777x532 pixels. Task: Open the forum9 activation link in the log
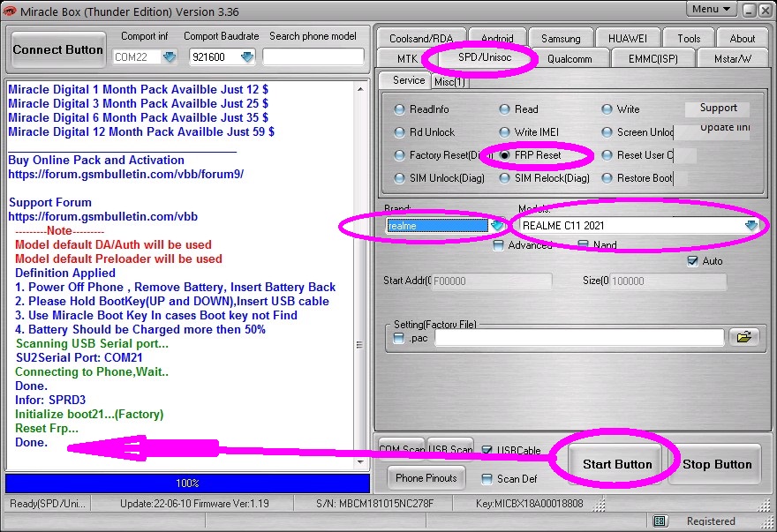click(126, 175)
